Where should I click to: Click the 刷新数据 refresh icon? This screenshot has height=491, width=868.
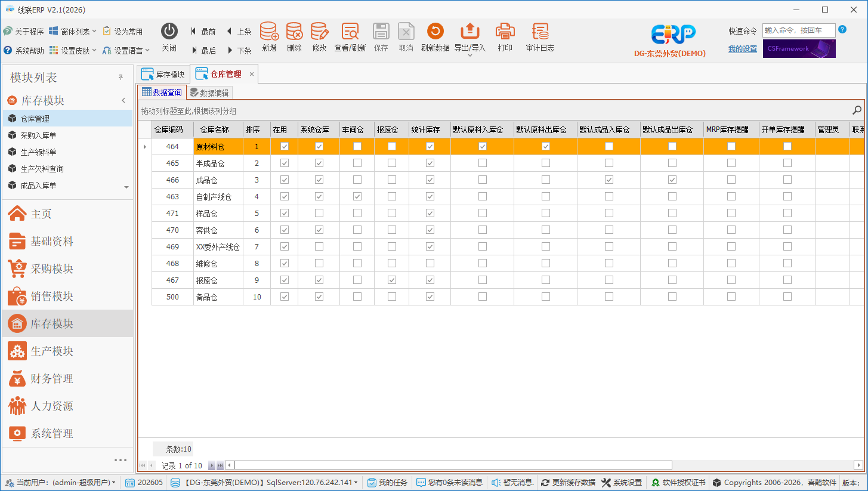click(x=435, y=32)
